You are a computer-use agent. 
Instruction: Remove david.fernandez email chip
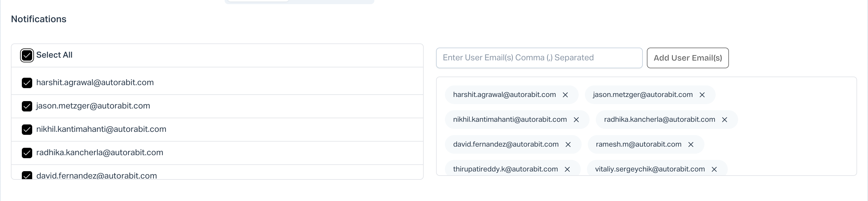[x=568, y=145]
